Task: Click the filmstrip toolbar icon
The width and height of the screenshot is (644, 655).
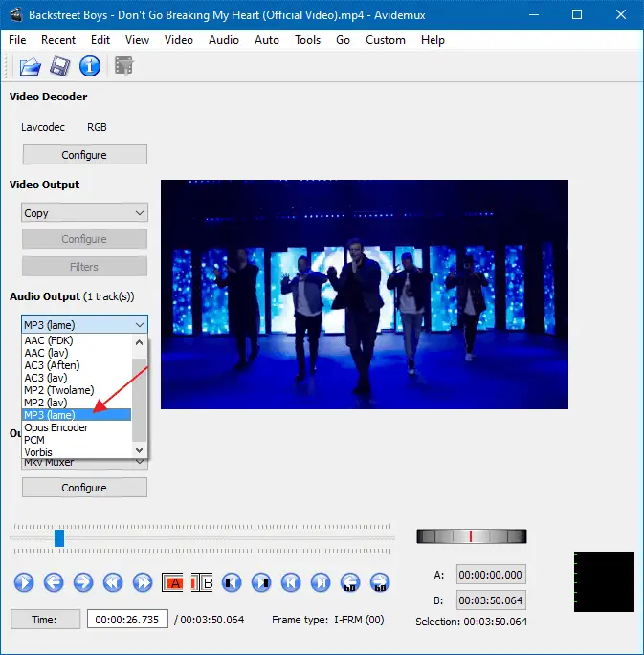Action: click(123, 66)
